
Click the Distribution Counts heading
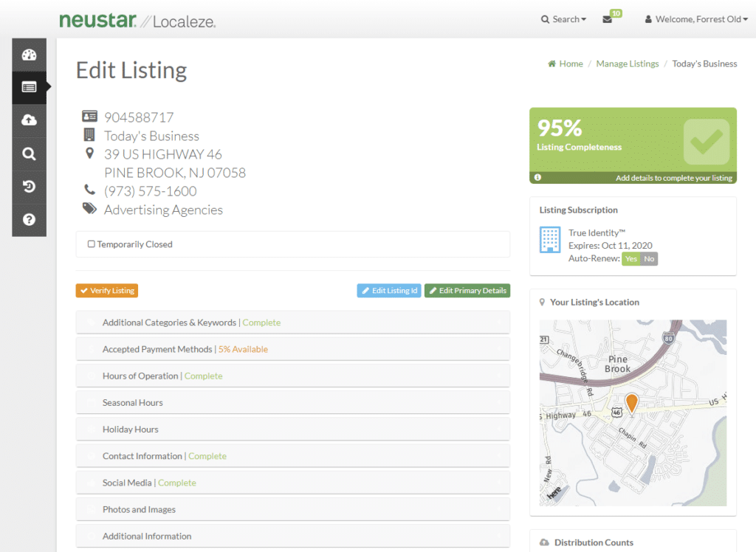(594, 542)
